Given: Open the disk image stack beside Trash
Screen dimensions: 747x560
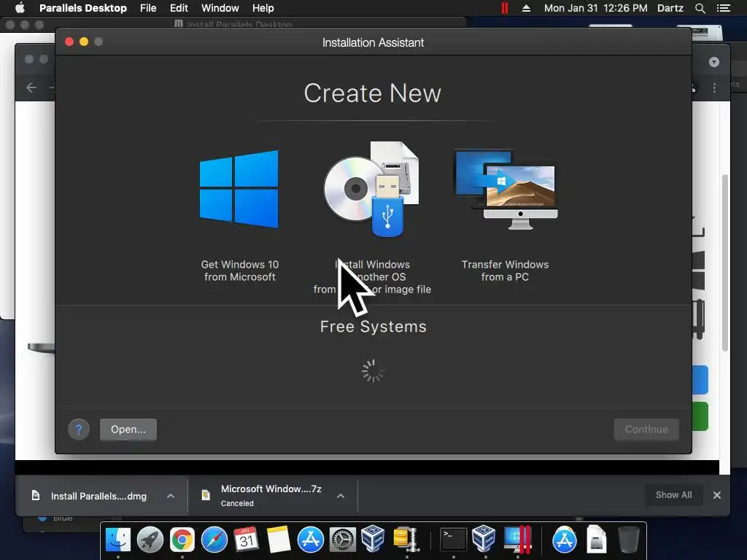Looking at the screenshot, I should click(597, 540).
